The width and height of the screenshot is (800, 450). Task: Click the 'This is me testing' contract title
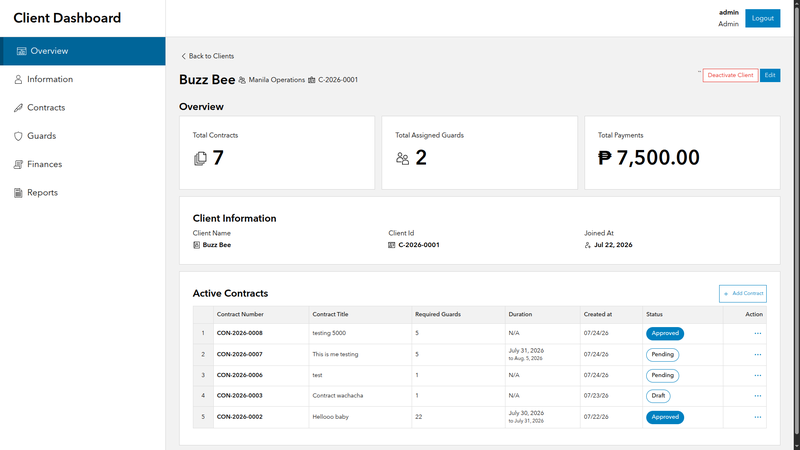pyautogui.click(x=335, y=354)
